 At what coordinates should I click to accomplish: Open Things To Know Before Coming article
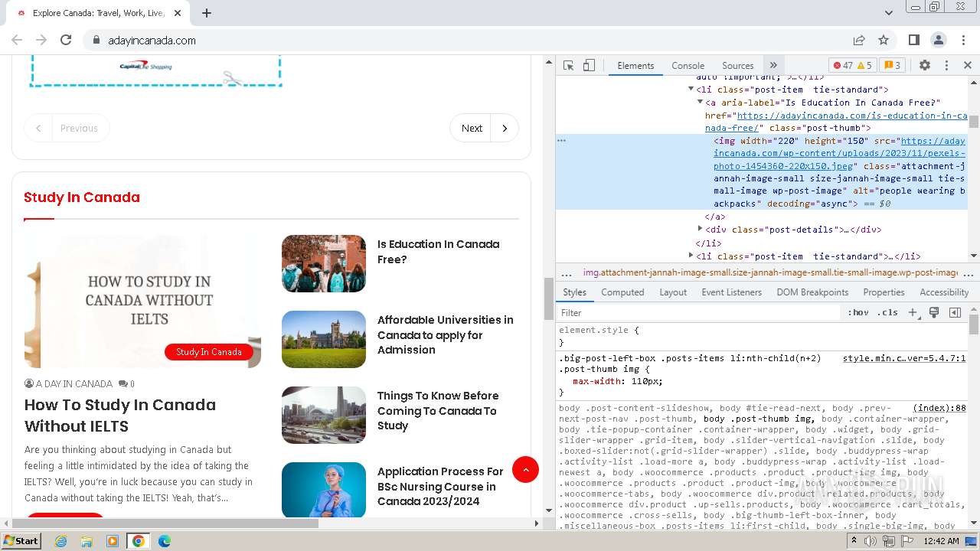(438, 411)
